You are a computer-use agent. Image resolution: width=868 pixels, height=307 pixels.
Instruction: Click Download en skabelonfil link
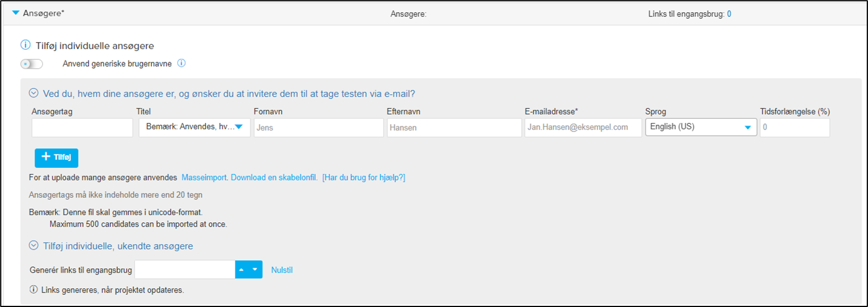click(x=274, y=178)
